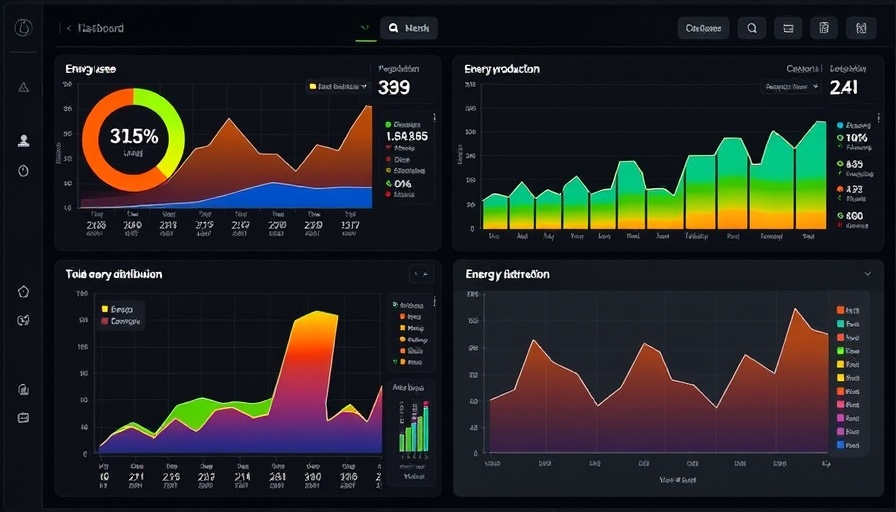Screen dimensions: 896x512
Task: Open the dropdown in the Energy use panel
Action: [339, 87]
